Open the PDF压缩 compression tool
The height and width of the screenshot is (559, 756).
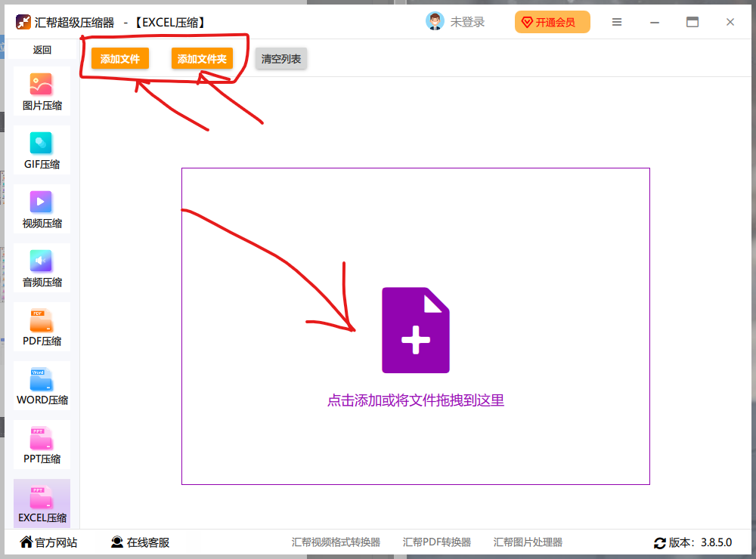(42, 327)
